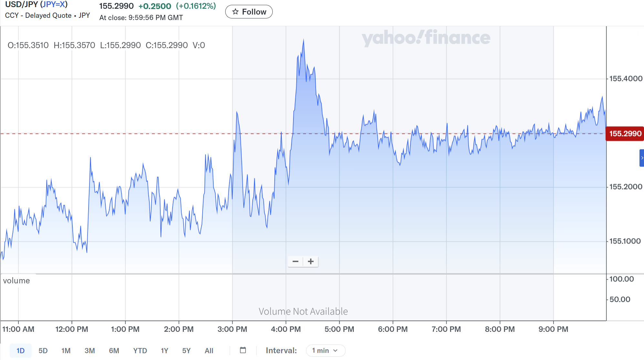Click the volume panel label

pyautogui.click(x=16, y=280)
